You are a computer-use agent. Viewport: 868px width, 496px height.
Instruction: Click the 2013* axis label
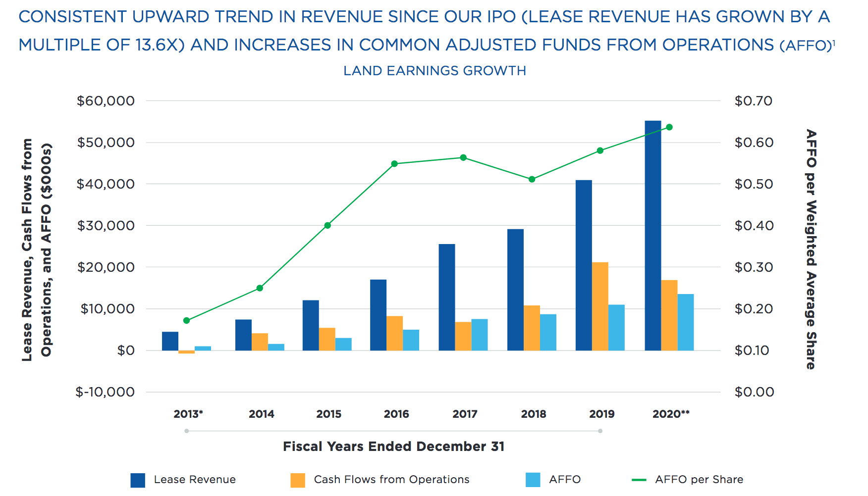coord(188,414)
